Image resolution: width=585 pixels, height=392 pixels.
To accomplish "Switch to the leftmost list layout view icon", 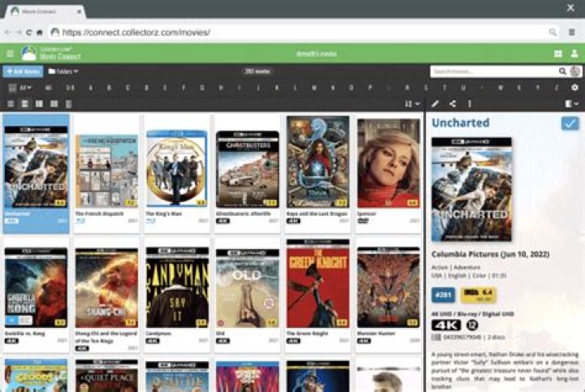I will coord(11,104).
